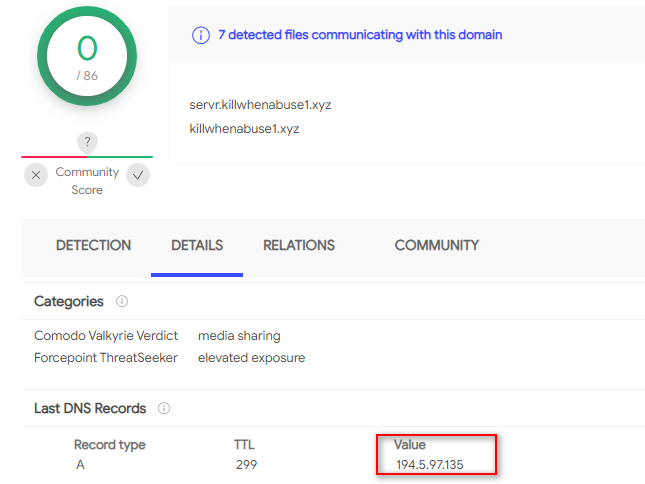Click the media sharing category value
Image resolution: width=645 pixels, height=484 pixels.
click(x=239, y=336)
